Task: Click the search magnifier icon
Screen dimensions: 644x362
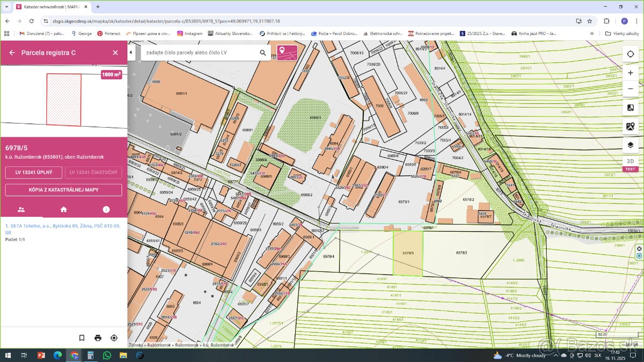Action: click(263, 53)
